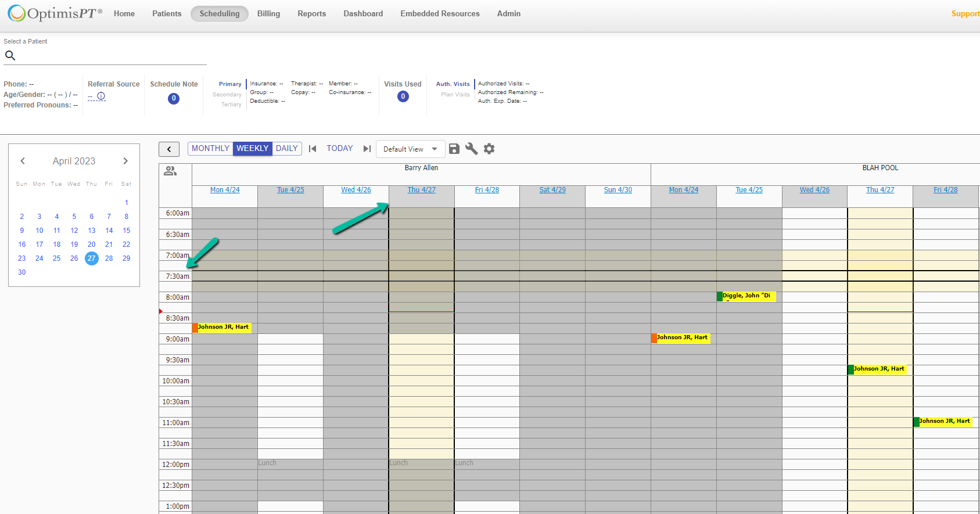Save the current schedule view

click(x=454, y=149)
